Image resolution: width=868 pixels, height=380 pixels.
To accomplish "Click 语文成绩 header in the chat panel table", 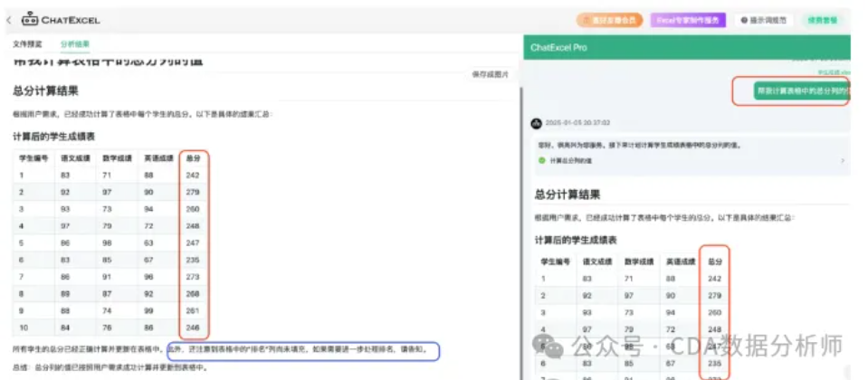I will (x=596, y=261).
